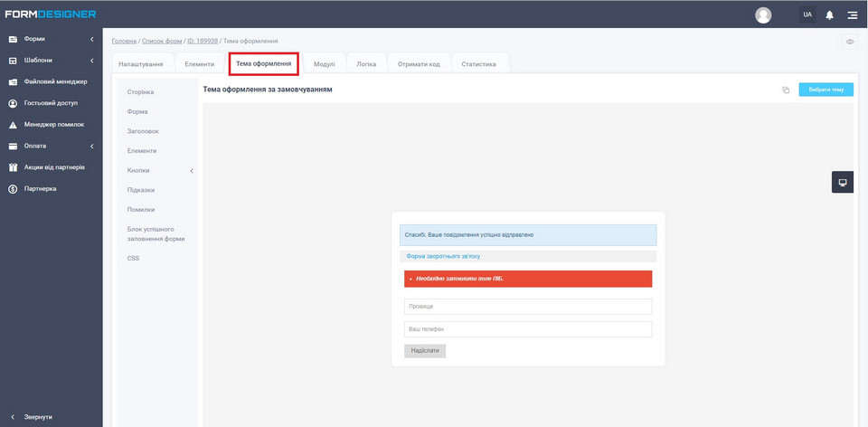868x427 pixels.
Task: Open the Отримати код tab
Action: pyautogui.click(x=419, y=63)
